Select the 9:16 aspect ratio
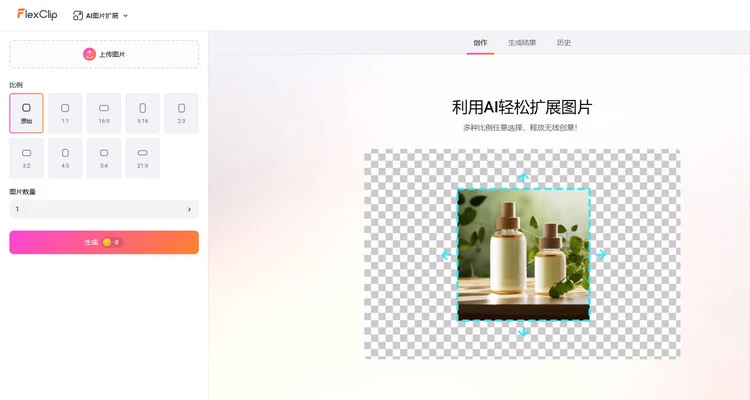This screenshot has height=400, width=750. [143, 113]
